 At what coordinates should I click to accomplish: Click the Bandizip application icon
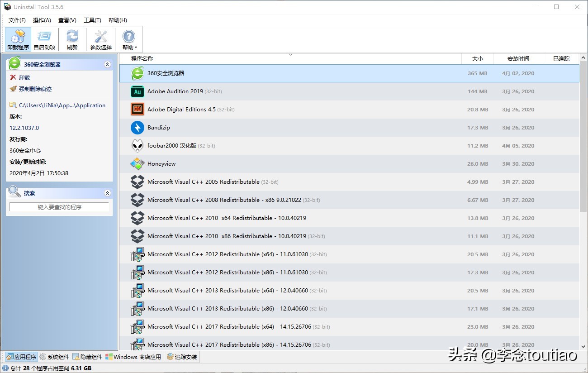tap(137, 127)
